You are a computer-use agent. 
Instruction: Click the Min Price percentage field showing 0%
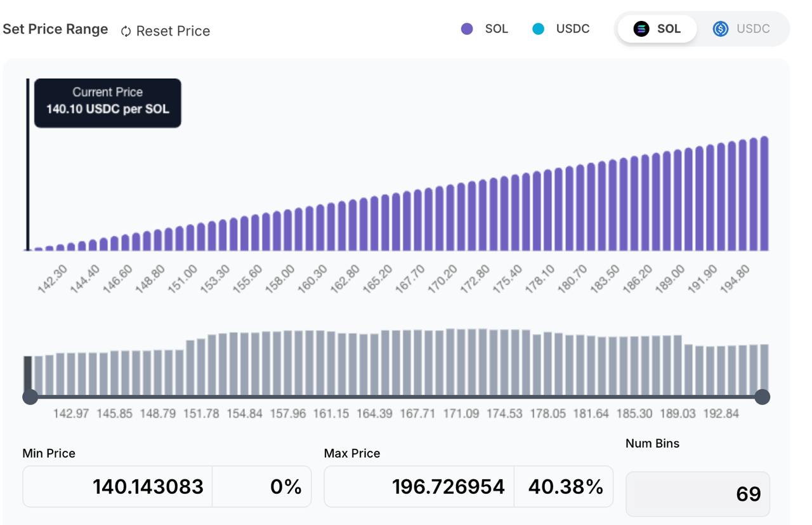point(262,486)
